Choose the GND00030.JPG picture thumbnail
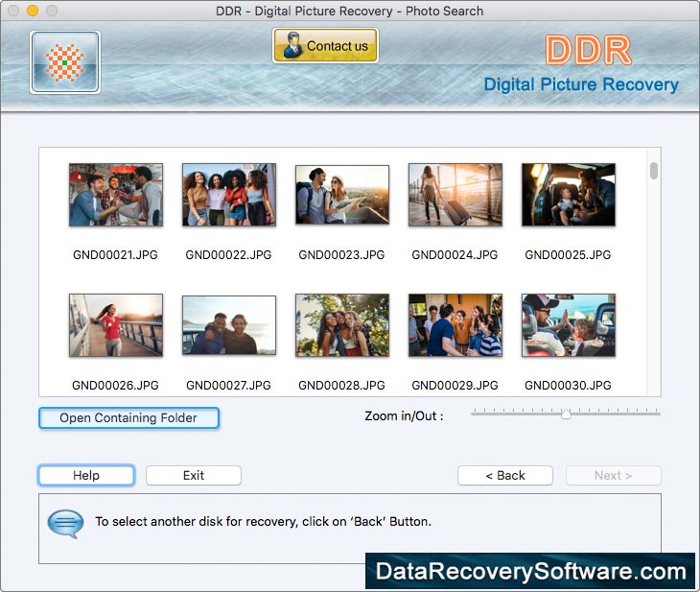 point(569,325)
